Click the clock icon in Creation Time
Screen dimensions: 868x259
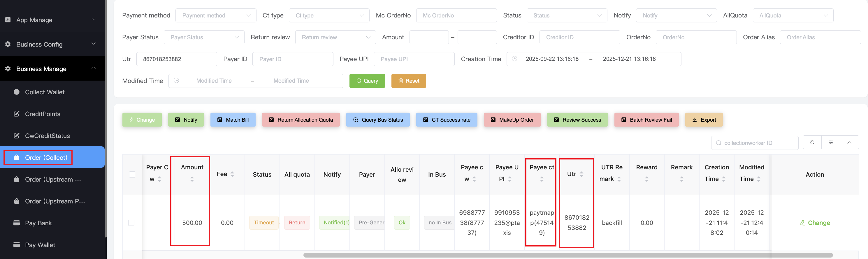tap(514, 59)
